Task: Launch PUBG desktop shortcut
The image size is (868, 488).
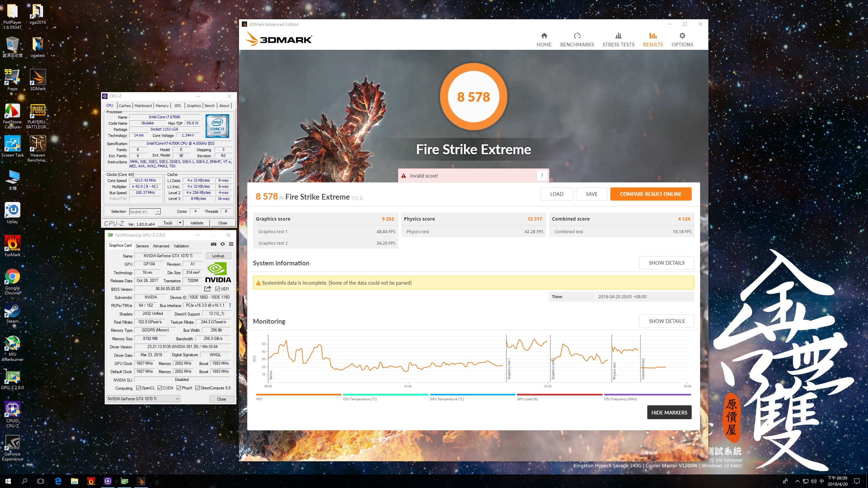Action: [x=38, y=116]
